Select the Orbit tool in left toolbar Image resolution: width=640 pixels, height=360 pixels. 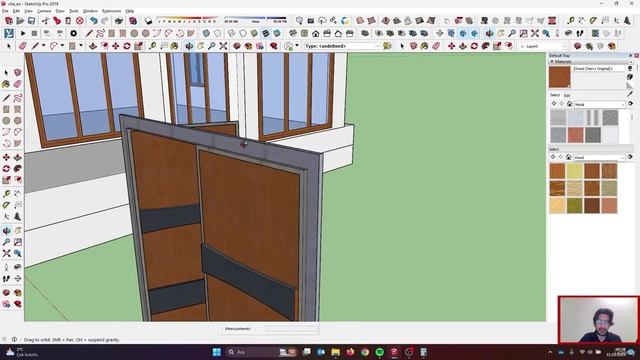[x=6, y=231]
